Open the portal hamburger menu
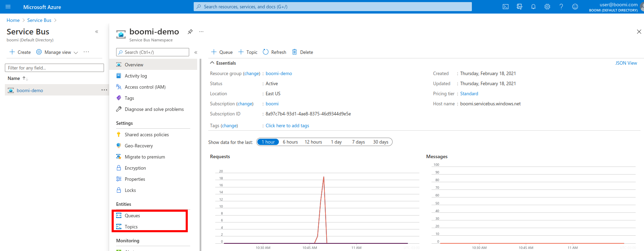The width and height of the screenshot is (644, 251). pyautogui.click(x=8, y=7)
